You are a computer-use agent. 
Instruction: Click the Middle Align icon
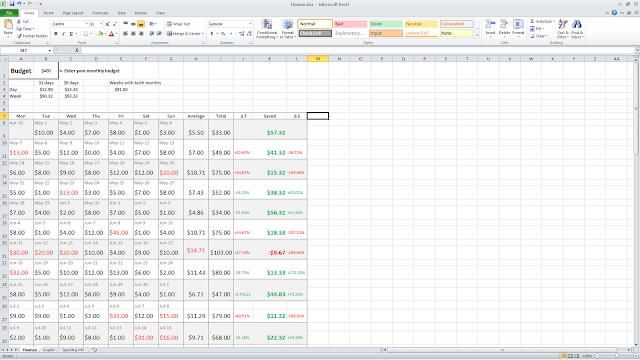tap(133, 24)
